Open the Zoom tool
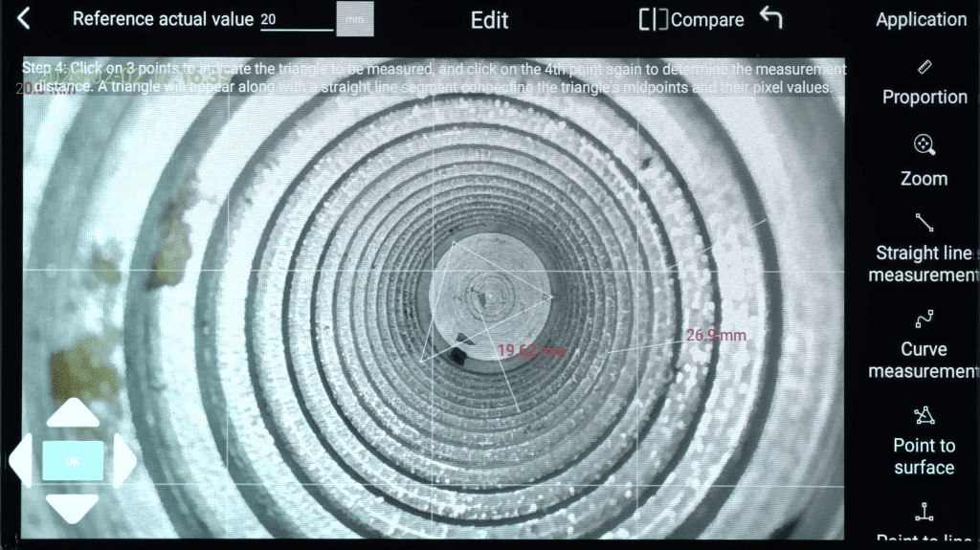The width and height of the screenshot is (980, 550). [924, 160]
